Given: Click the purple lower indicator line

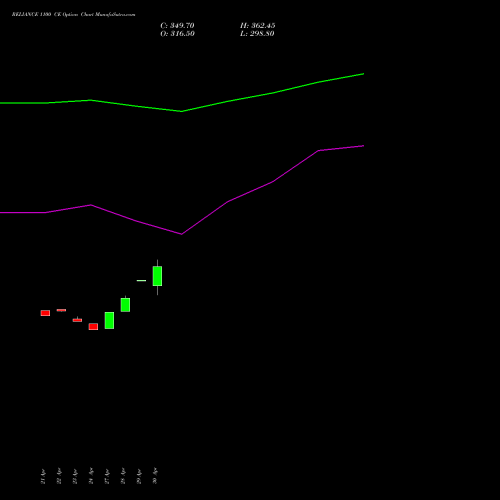Looking at the screenshot, I should pos(182,234).
